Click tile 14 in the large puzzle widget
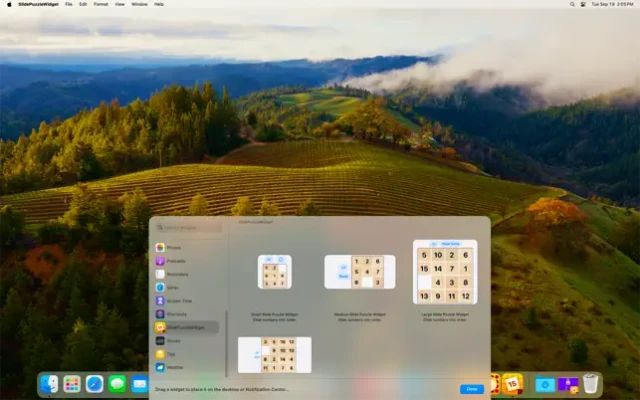The height and width of the screenshot is (400, 640). click(438, 269)
